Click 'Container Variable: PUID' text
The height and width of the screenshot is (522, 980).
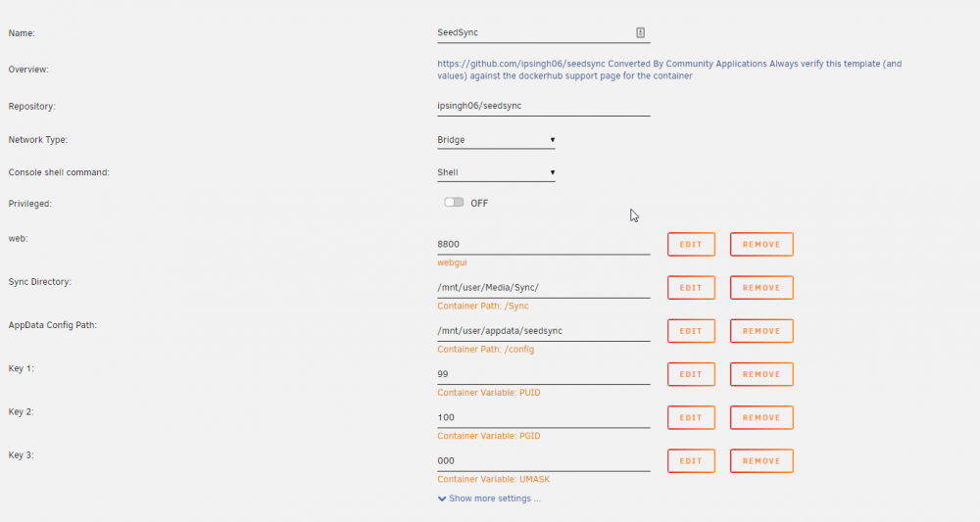click(x=489, y=393)
